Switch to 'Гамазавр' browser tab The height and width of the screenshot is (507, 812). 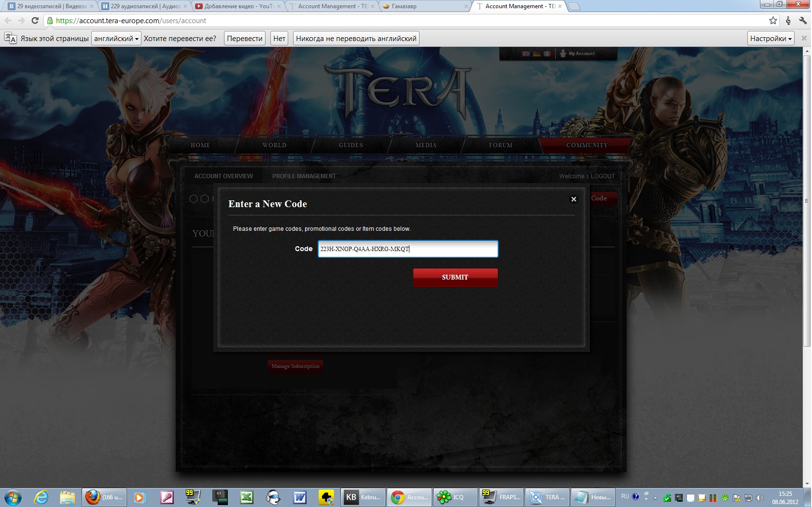(x=425, y=6)
